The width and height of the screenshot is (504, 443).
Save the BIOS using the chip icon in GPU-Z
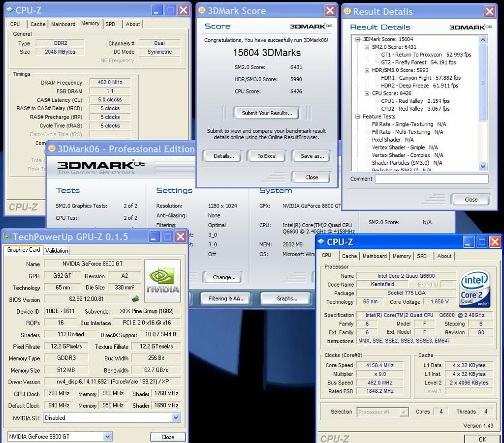135,299
